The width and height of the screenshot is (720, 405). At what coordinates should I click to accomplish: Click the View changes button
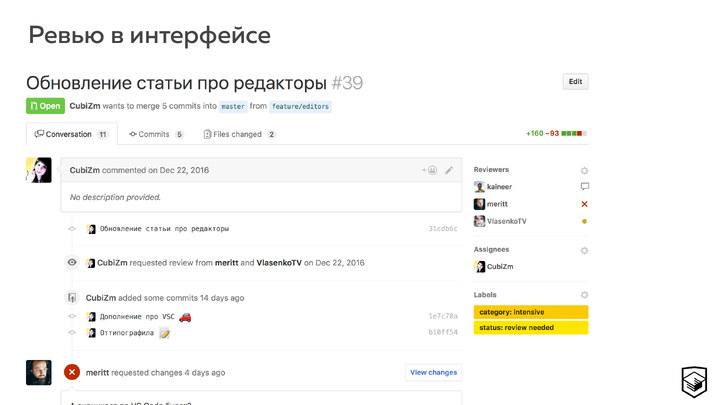[x=433, y=372]
